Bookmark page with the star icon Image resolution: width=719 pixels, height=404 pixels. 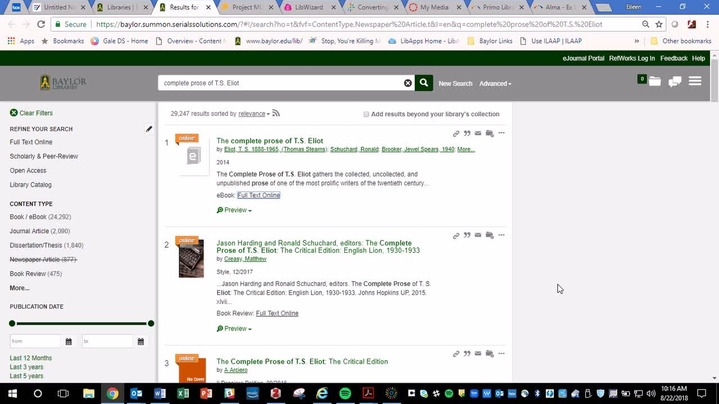click(659, 24)
